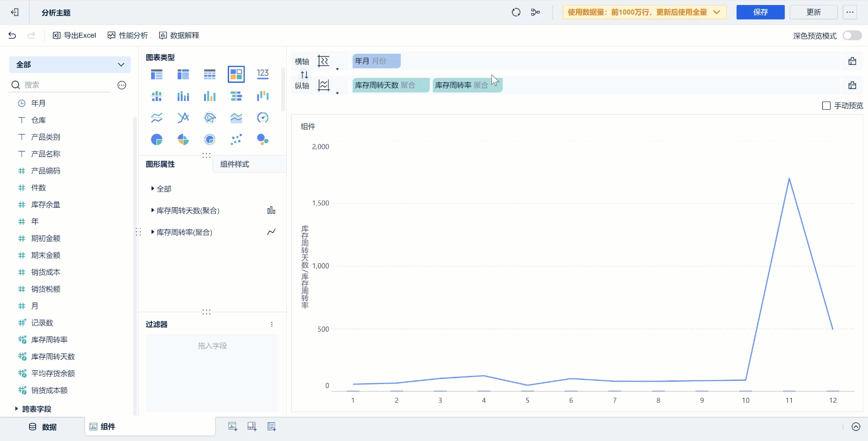Select the scatter plot chart type
Image resolution: width=868 pixels, height=441 pixels.
pyautogui.click(x=236, y=139)
